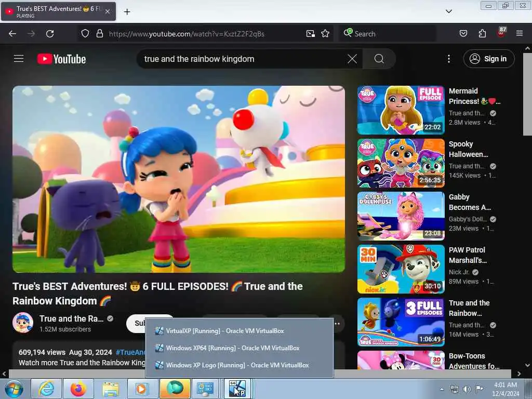532x399 pixels.
Task: Open YouTube settings three-dot menu
Action: pos(448,59)
